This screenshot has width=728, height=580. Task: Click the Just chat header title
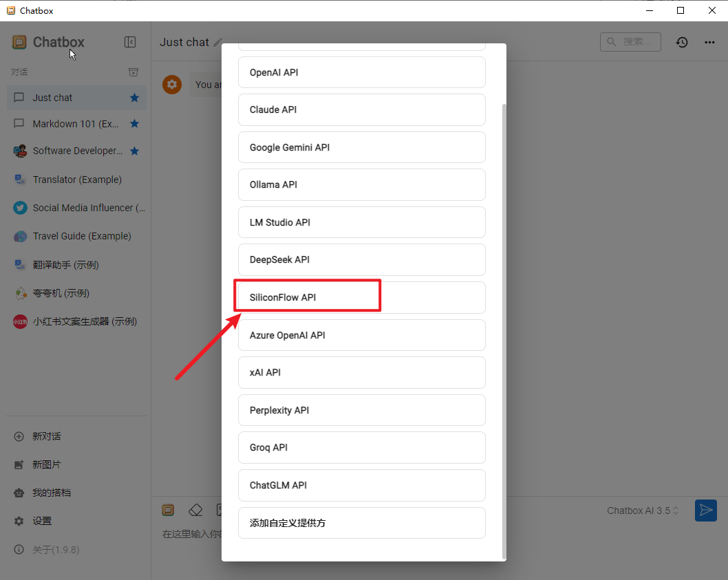click(x=184, y=42)
